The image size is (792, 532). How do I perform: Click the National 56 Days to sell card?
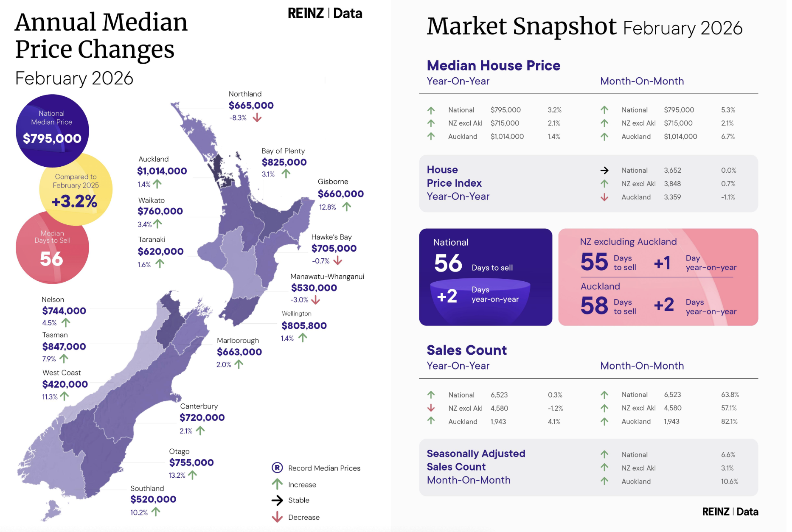pyautogui.click(x=486, y=277)
